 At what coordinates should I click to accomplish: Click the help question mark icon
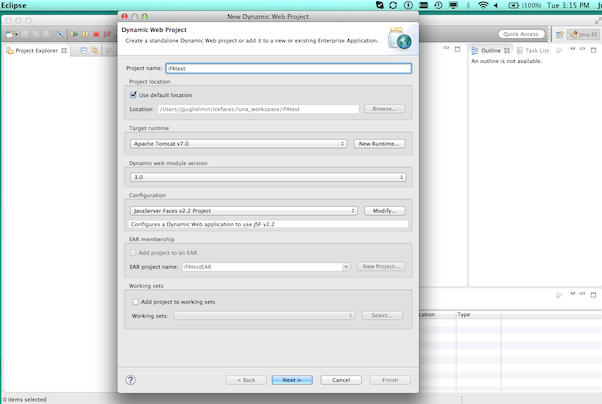(130, 380)
